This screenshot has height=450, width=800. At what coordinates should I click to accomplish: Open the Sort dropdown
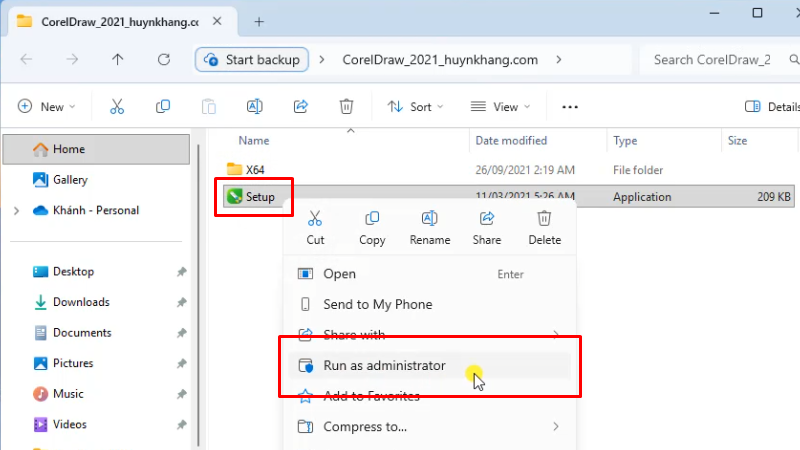[x=415, y=107]
